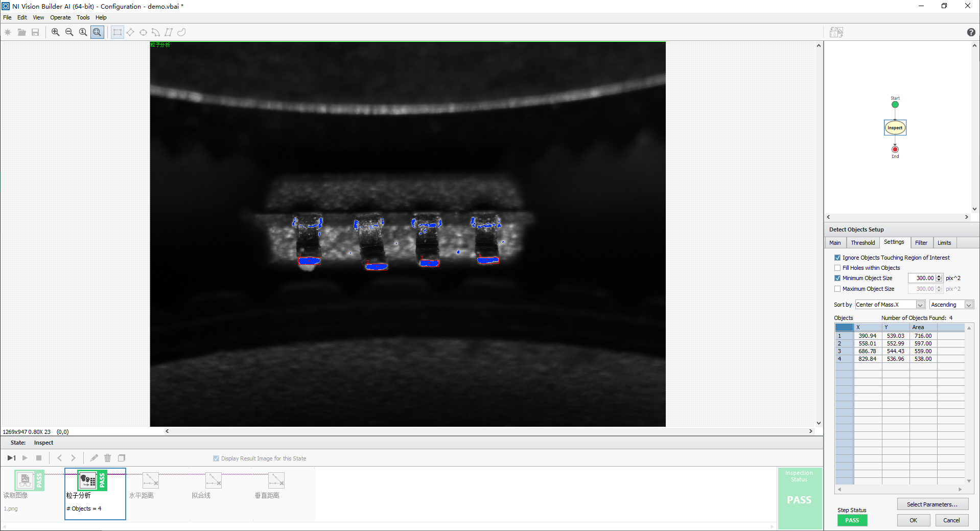Screen dimensions: 980x531
Task: Click the Zoom 1:1 magnifier icon
Action: (x=83, y=32)
